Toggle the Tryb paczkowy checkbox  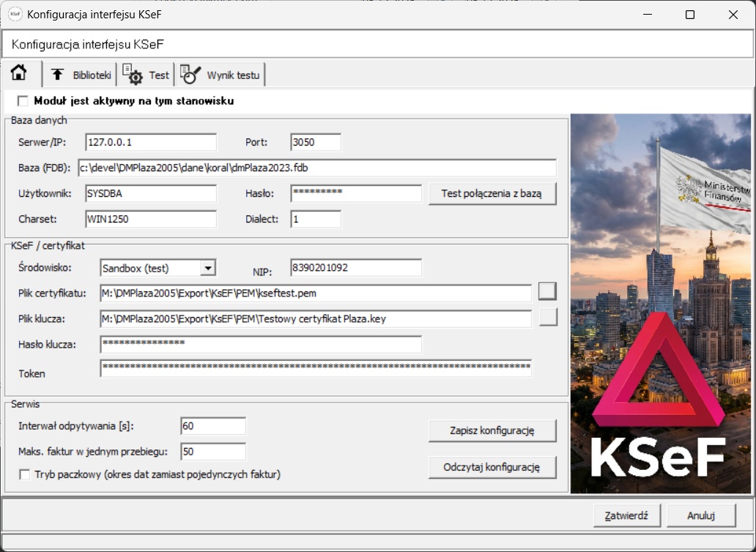click(x=24, y=474)
